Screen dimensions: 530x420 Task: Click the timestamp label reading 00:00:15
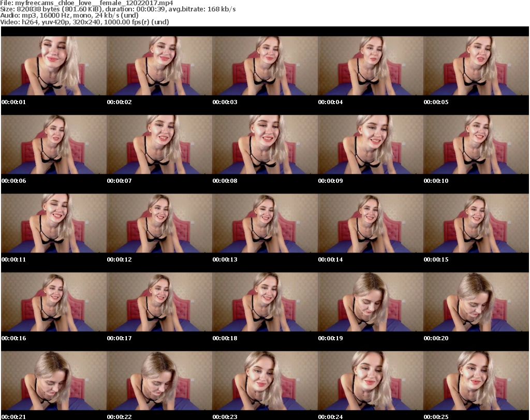pos(436,259)
